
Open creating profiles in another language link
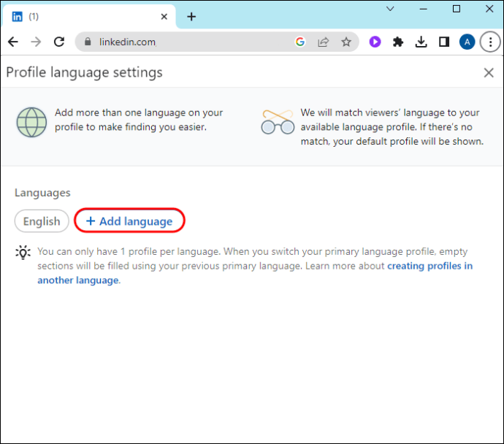255,273
